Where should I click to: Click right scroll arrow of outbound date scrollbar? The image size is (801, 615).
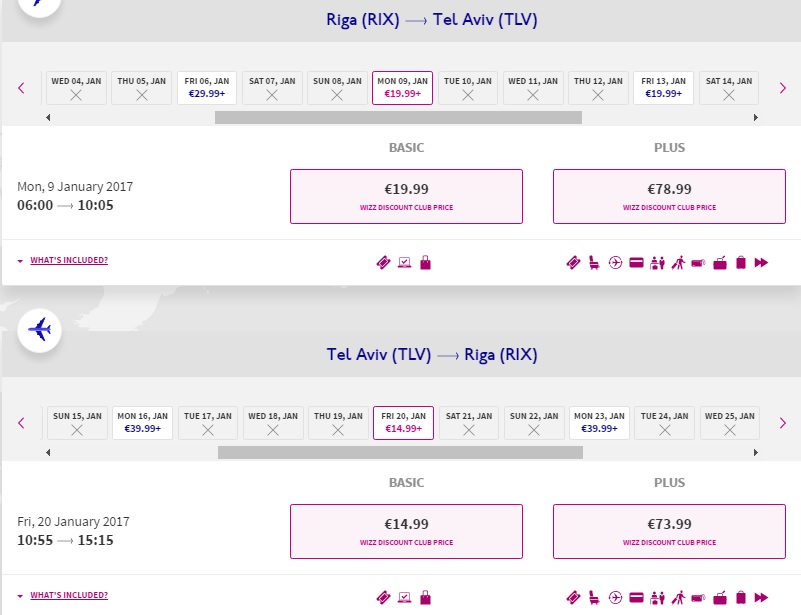pyautogui.click(x=756, y=117)
